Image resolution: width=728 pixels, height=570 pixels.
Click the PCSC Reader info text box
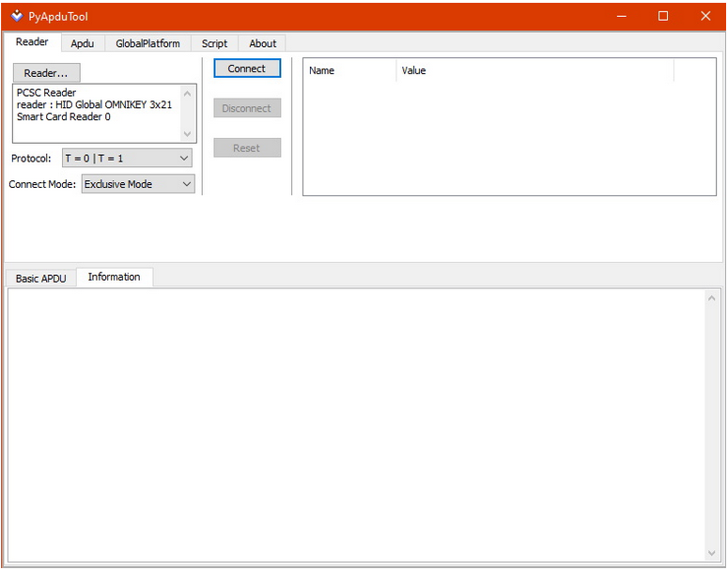[104, 114]
